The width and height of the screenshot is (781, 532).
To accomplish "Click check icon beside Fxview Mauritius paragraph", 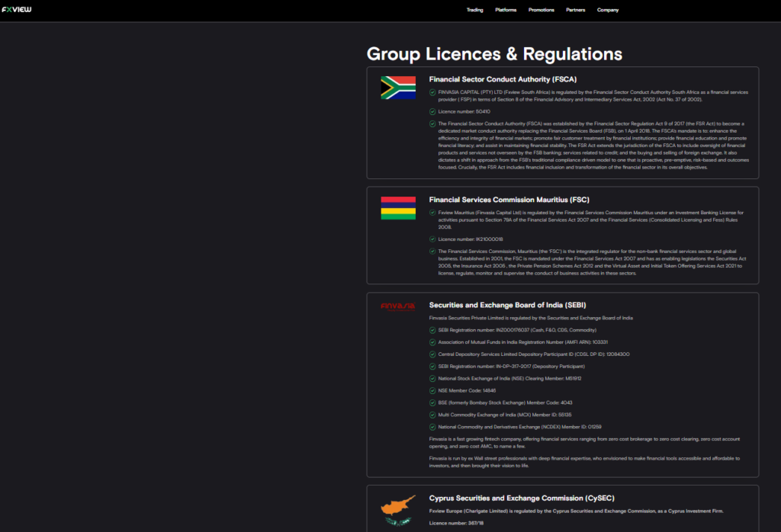I will [432, 213].
